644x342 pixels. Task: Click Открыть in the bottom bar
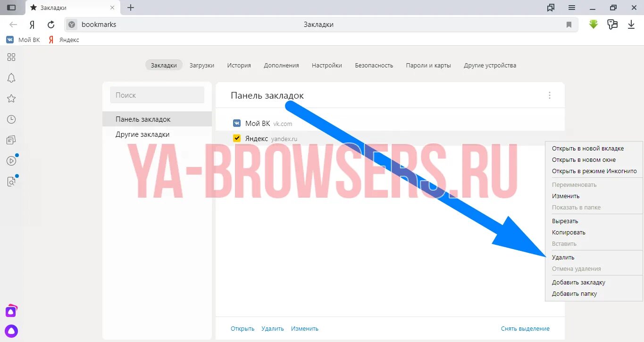click(x=243, y=328)
